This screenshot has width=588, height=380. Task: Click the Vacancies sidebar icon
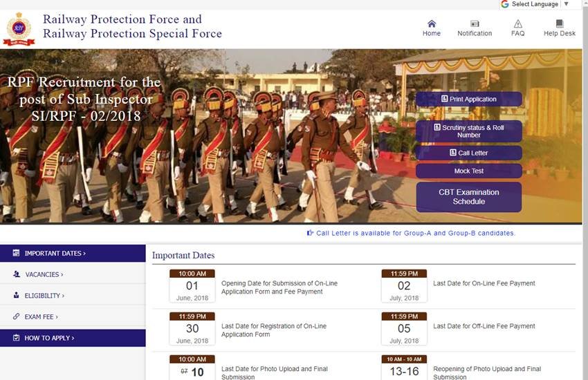click(16, 274)
